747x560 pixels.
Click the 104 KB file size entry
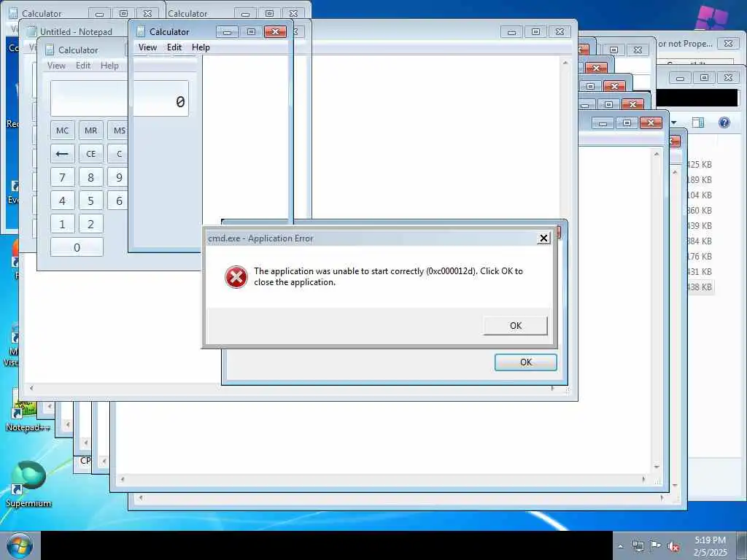tap(700, 195)
